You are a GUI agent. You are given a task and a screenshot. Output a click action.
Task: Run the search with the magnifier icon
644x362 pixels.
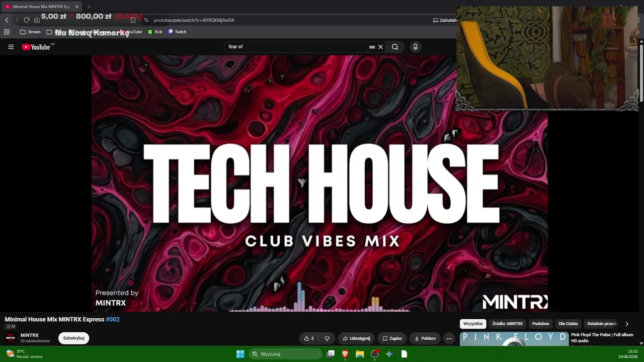395,47
